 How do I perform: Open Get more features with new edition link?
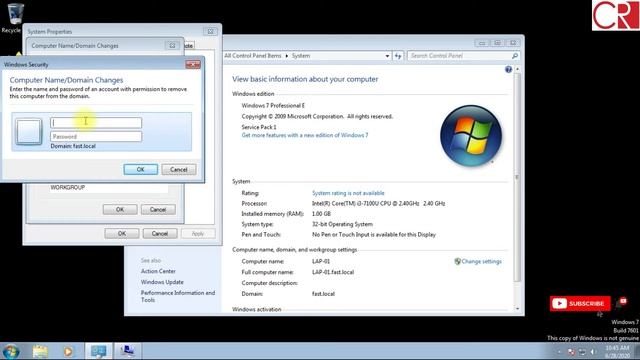tap(304, 135)
